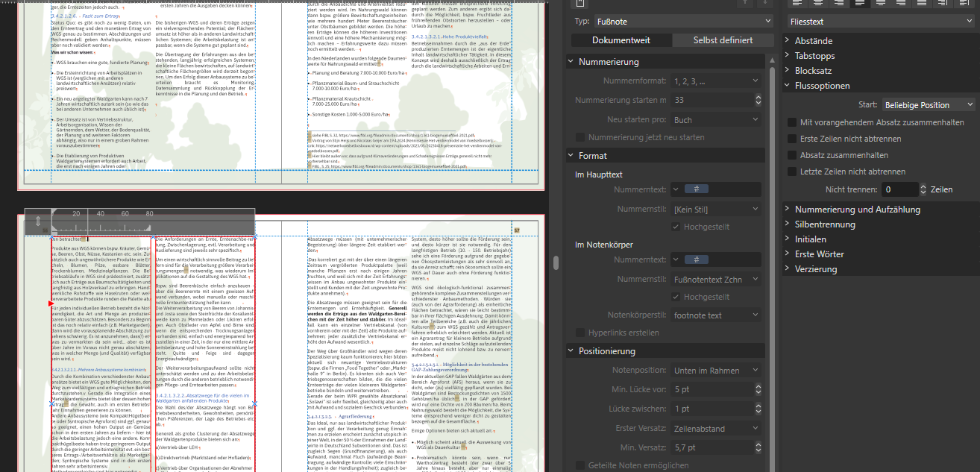Open the Start dropdown with Beliebige Position
This screenshot has width=980, height=472.
[927, 105]
